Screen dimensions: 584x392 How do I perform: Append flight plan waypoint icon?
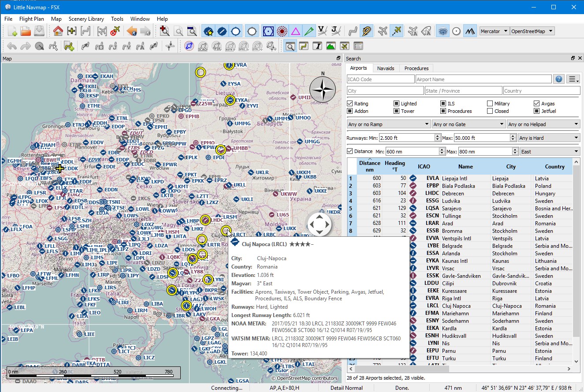pos(68,46)
